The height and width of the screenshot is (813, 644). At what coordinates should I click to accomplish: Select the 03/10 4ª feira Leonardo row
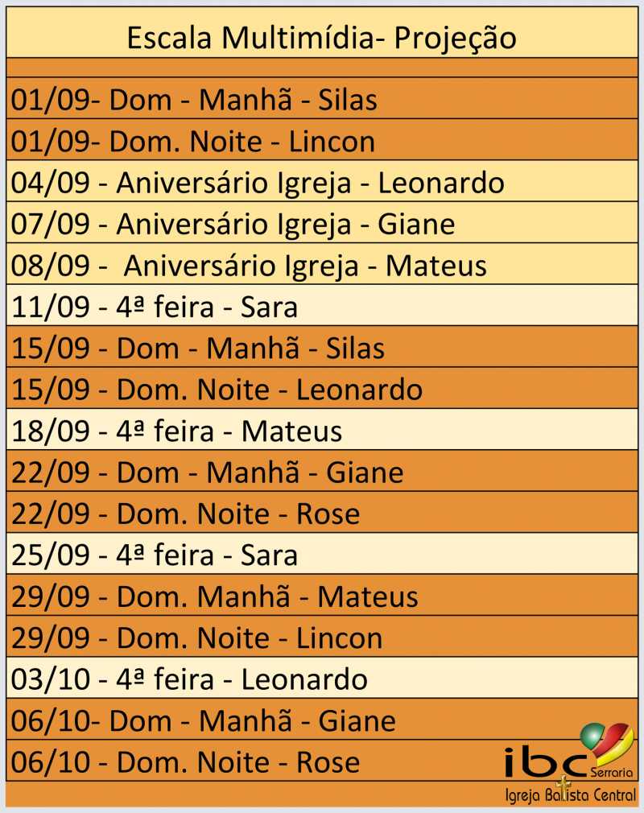tap(322, 678)
